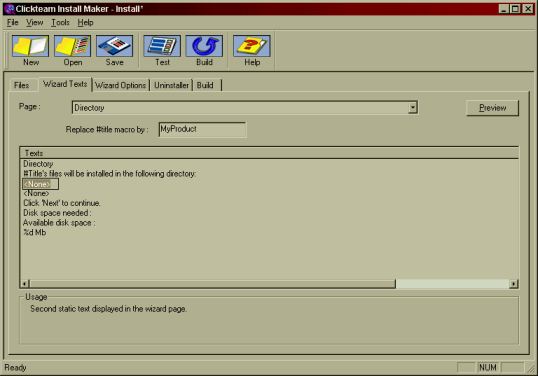This screenshot has width=538, height=376.
Task: Switch to the Build tab
Action: pyautogui.click(x=205, y=85)
